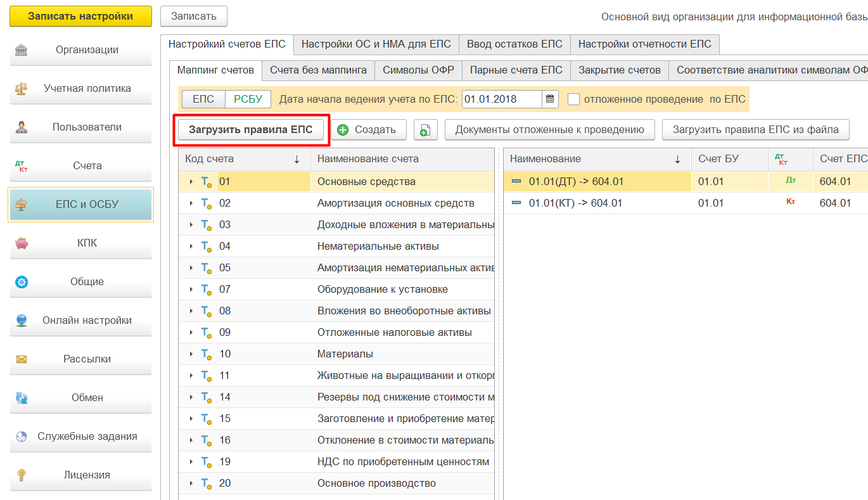Open Настройки отчетности ЕПС tab

pos(645,44)
